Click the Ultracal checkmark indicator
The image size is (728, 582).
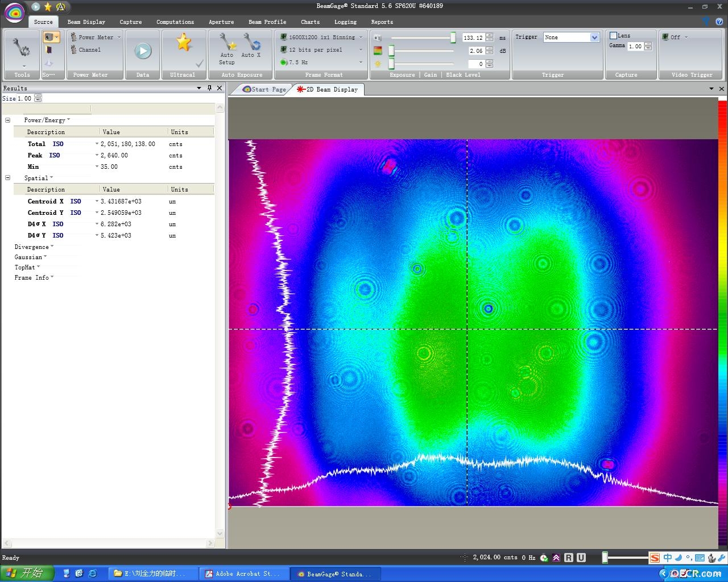[x=199, y=63]
